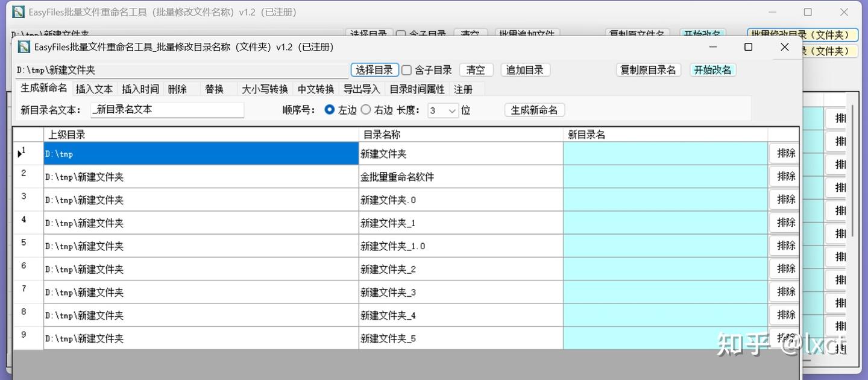Switch to the 插入文本 tab

point(93,89)
